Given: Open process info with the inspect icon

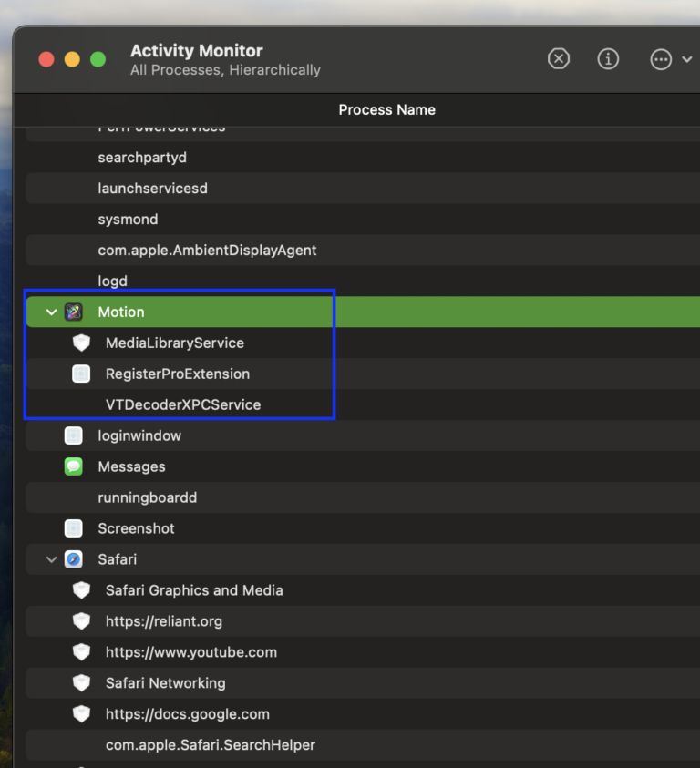Looking at the screenshot, I should pos(608,59).
